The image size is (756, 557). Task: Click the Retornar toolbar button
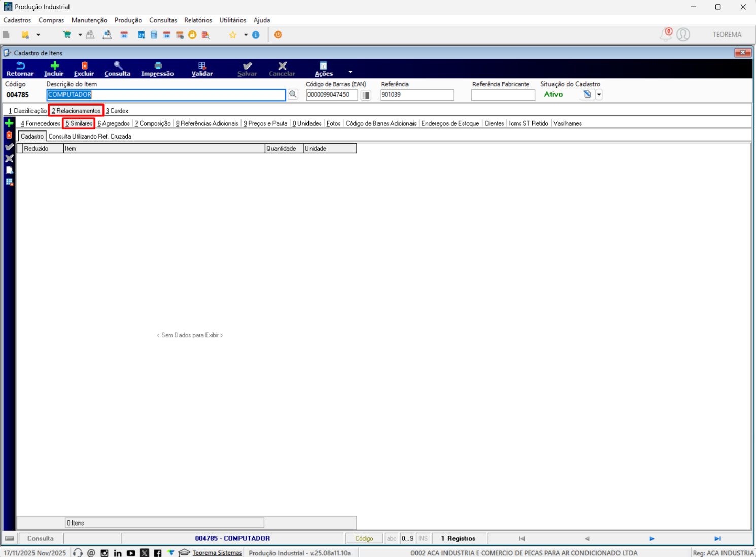pyautogui.click(x=20, y=69)
